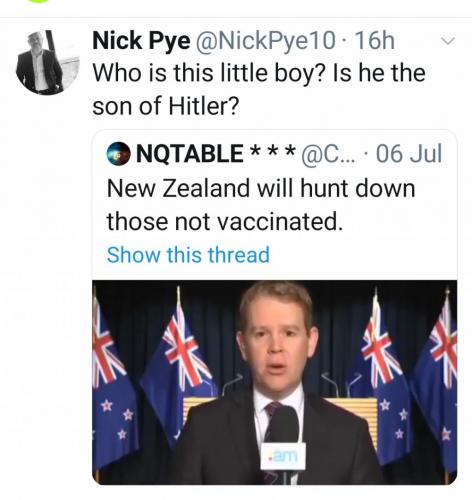
Task: Open quoted text "those not vaccinated."
Action: pyautogui.click(x=225, y=221)
